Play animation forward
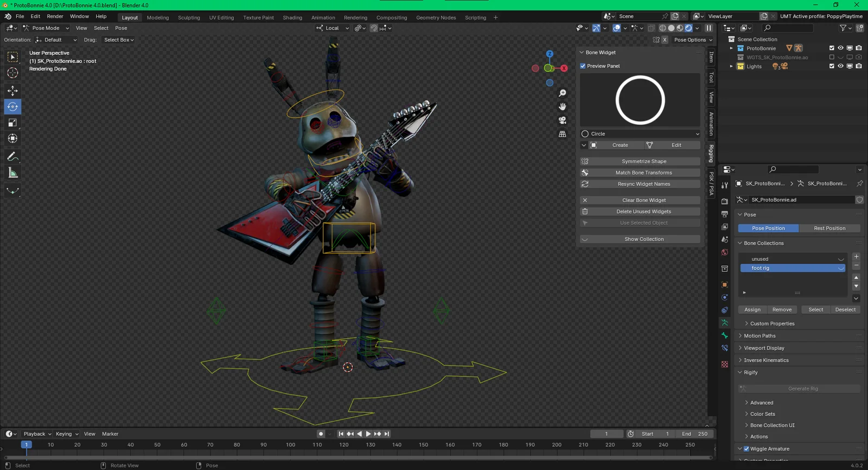This screenshot has height=470, width=868. [368, 434]
